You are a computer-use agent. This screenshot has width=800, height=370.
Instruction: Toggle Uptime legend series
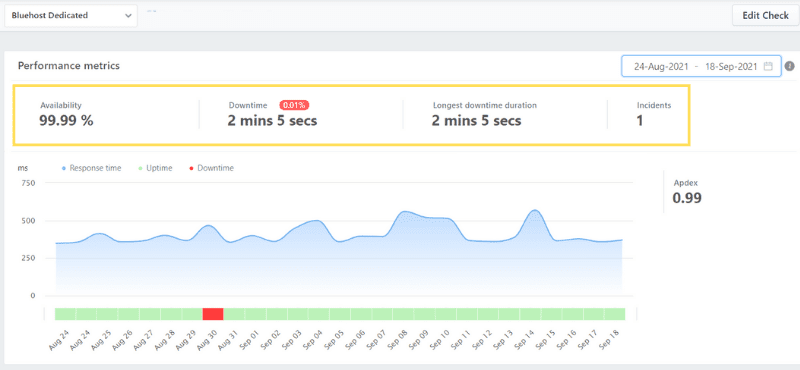tap(155, 168)
